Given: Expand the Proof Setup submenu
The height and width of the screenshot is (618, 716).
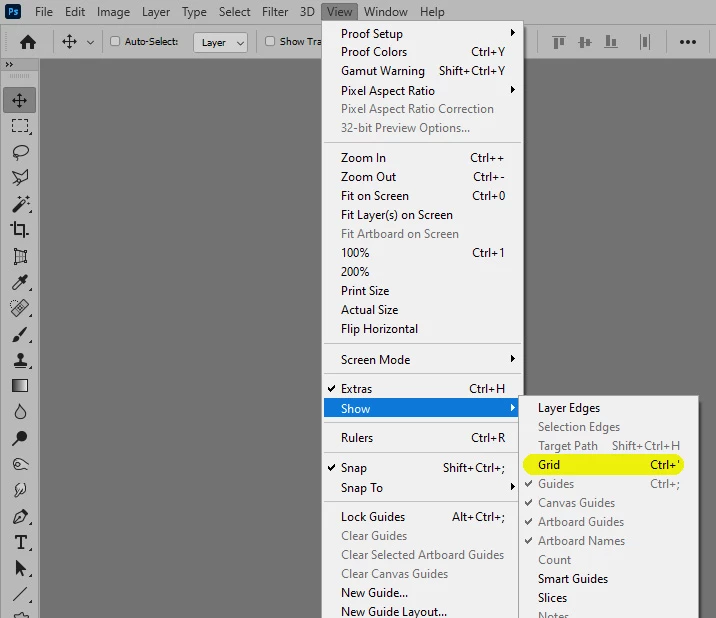Looking at the screenshot, I should [x=423, y=33].
